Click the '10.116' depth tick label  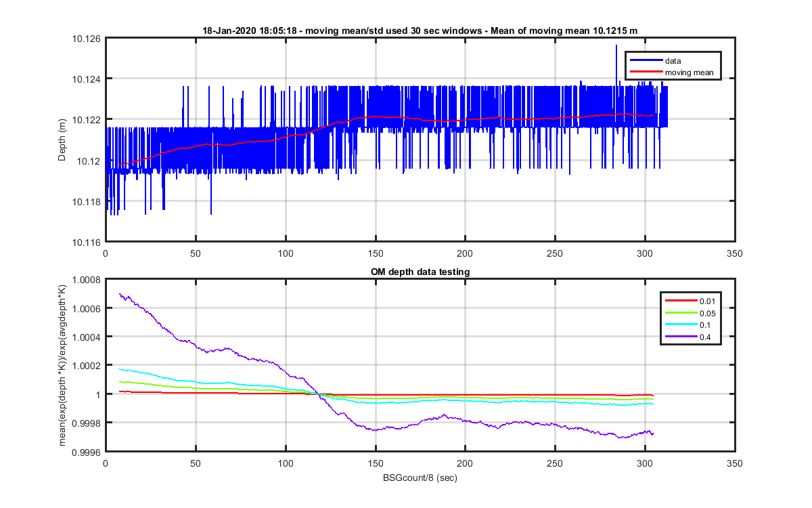coord(87,242)
